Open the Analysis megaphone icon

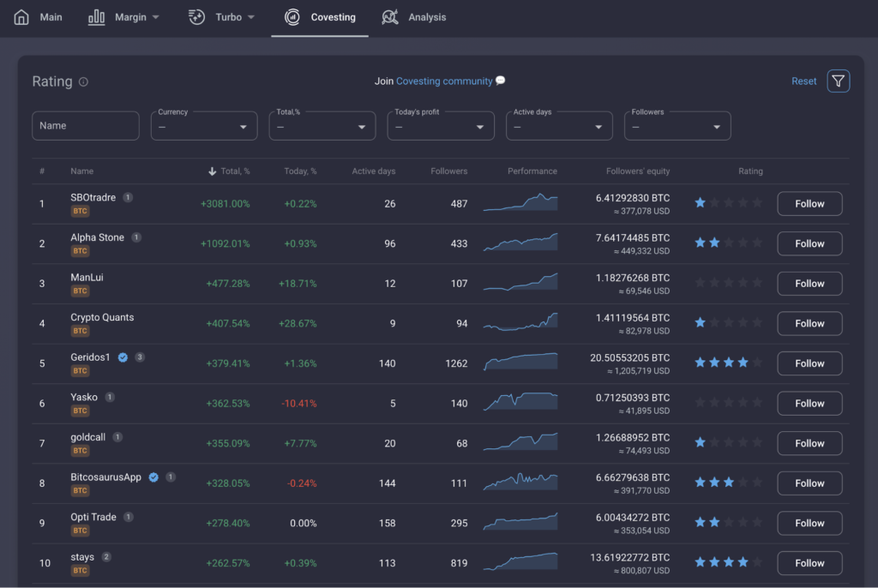click(x=388, y=16)
